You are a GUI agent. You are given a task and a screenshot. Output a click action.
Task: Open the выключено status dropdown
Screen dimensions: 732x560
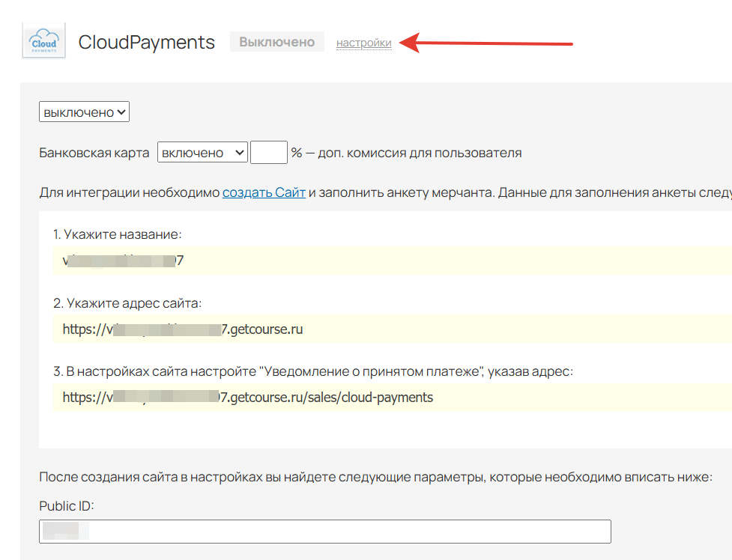tap(84, 112)
